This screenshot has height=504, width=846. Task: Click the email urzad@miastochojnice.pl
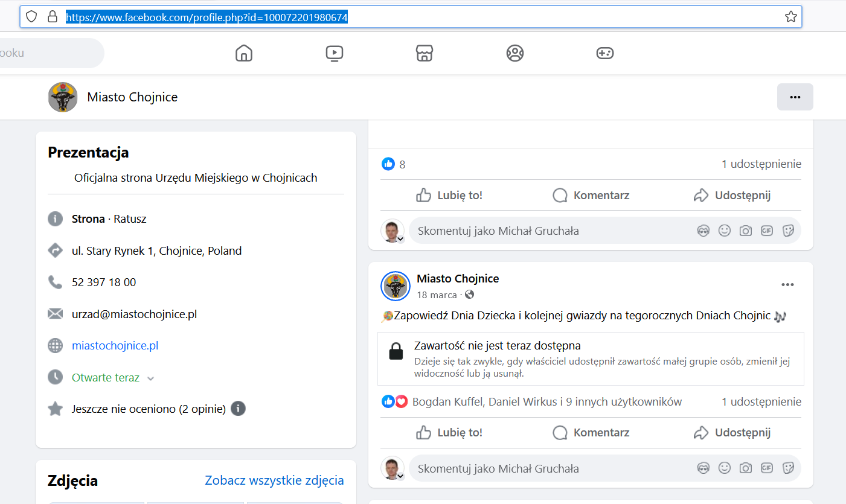[x=134, y=314]
